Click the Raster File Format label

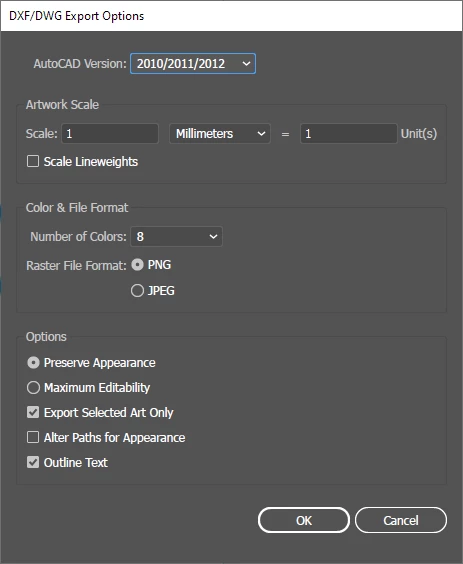[x=76, y=265]
